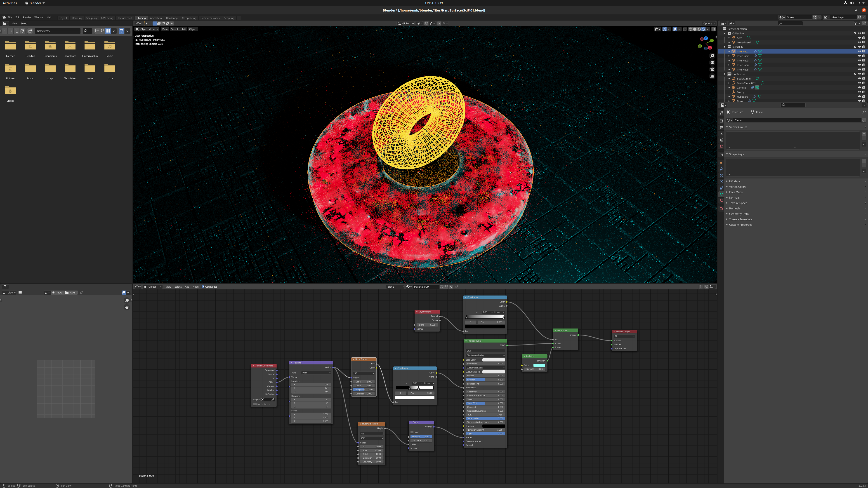Uncheck the InnerHub collection exclude checkbox
Viewport: 868px width, 488px height.
point(855,47)
